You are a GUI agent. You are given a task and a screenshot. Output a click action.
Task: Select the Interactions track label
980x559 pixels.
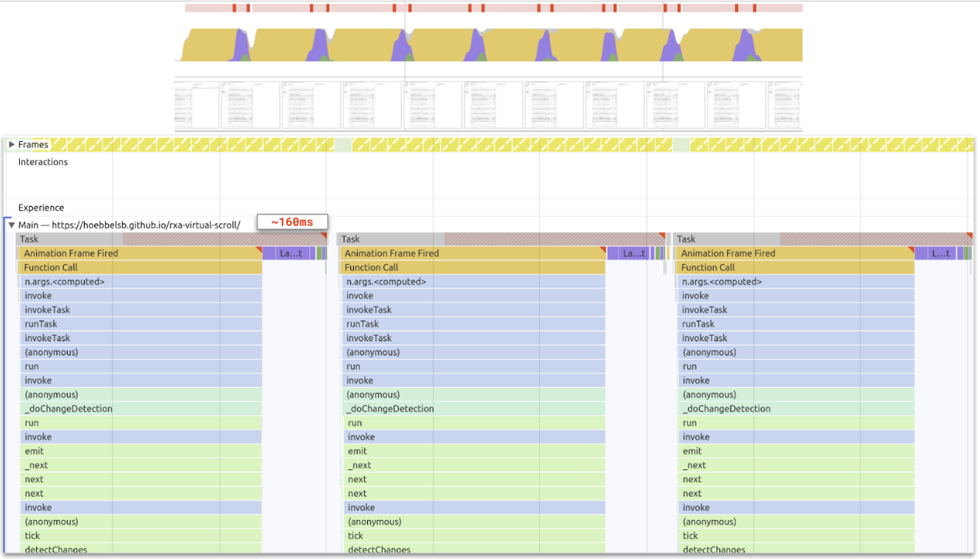click(43, 162)
